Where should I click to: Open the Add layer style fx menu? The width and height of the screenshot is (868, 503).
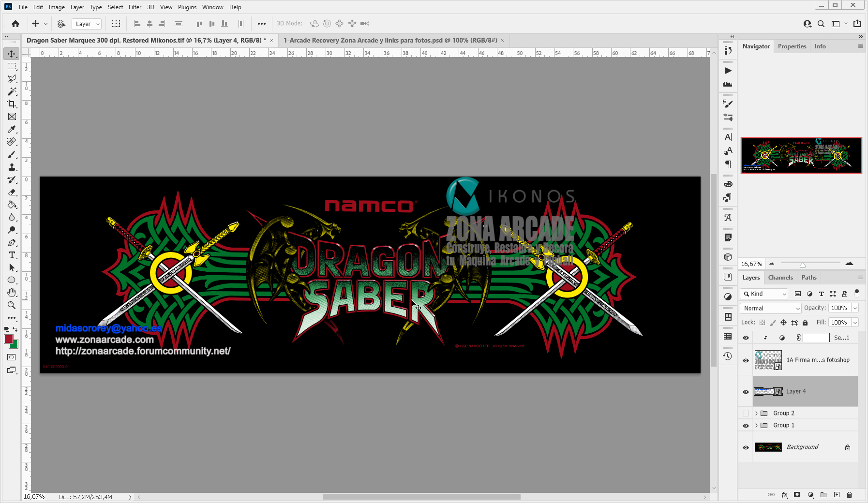point(784,495)
